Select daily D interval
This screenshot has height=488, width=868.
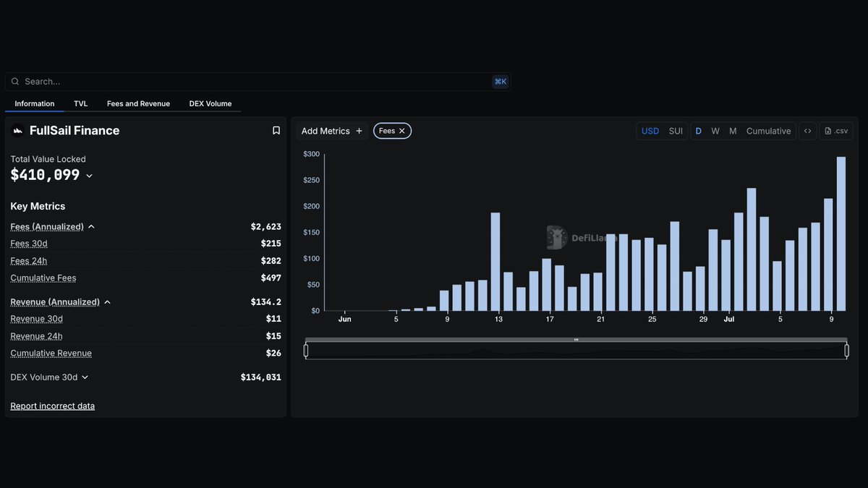(698, 131)
